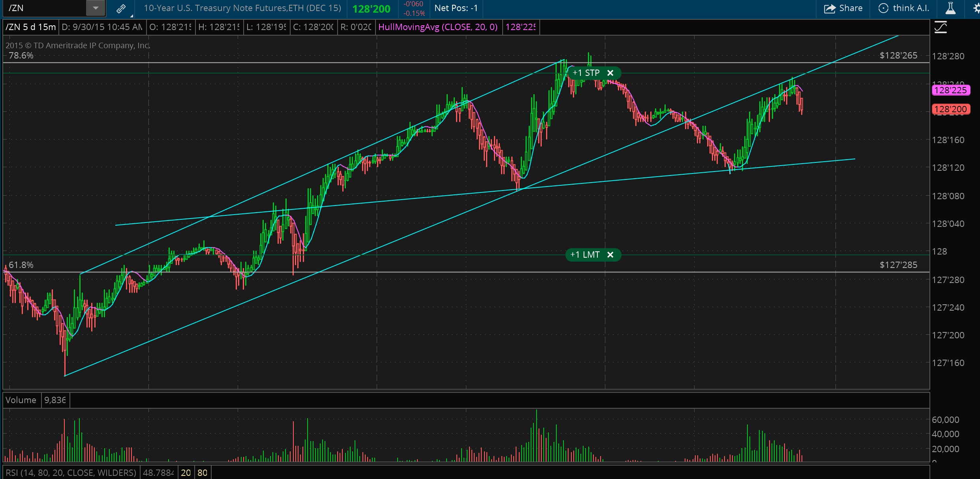Cancel the +1 LMT order with X

[x=610, y=255]
